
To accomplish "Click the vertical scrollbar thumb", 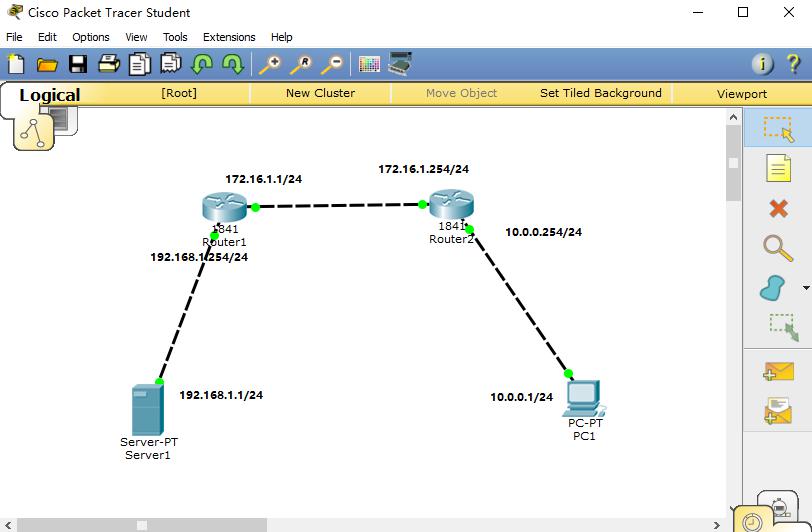I will pyautogui.click(x=733, y=163).
